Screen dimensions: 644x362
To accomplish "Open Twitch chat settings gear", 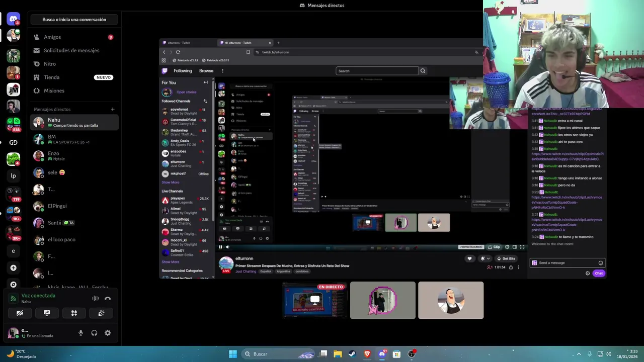I will click(x=588, y=274).
